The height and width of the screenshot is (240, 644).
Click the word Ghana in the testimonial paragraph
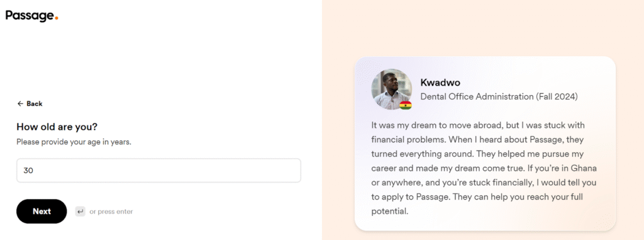[x=586, y=168]
